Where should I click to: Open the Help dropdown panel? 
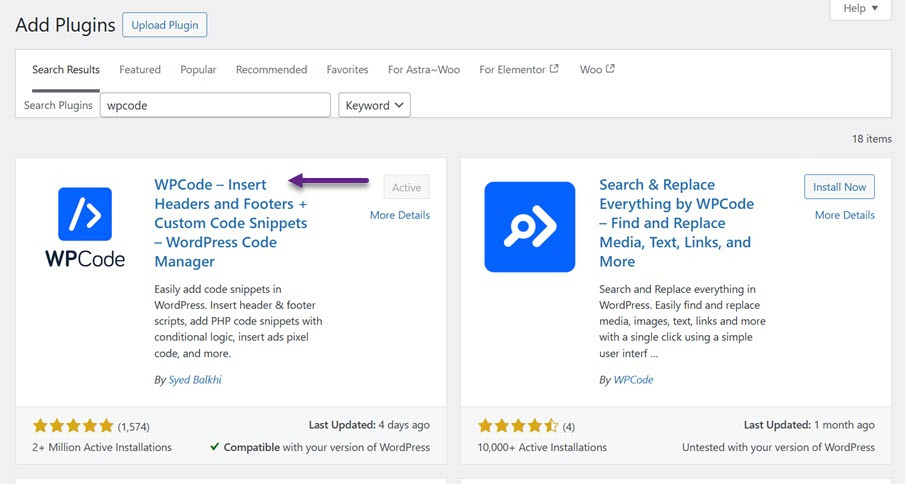[x=860, y=9]
